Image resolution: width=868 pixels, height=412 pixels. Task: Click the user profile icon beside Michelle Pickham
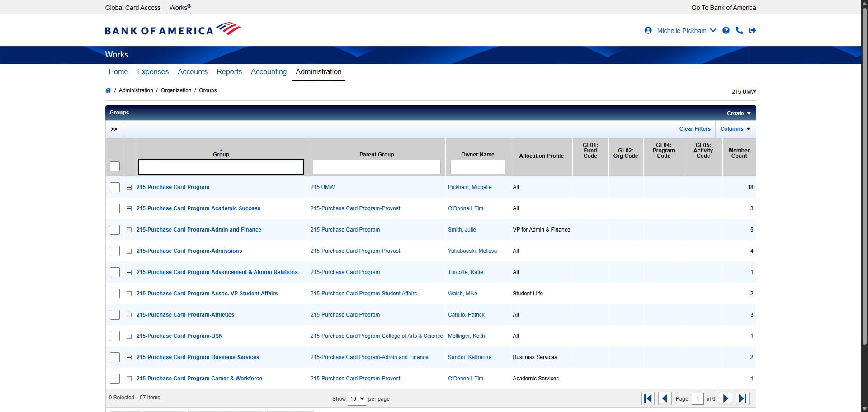click(x=648, y=30)
